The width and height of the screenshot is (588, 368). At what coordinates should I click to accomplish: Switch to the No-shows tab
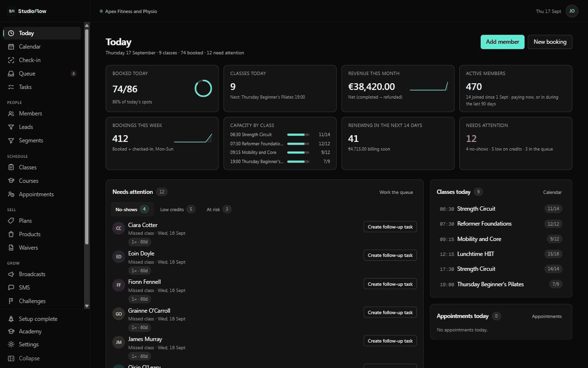pyautogui.click(x=132, y=209)
